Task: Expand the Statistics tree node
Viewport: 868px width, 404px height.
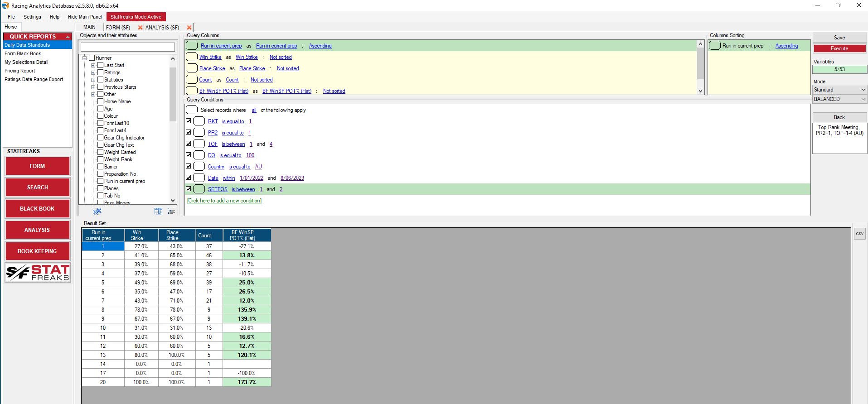Action: pos(93,80)
